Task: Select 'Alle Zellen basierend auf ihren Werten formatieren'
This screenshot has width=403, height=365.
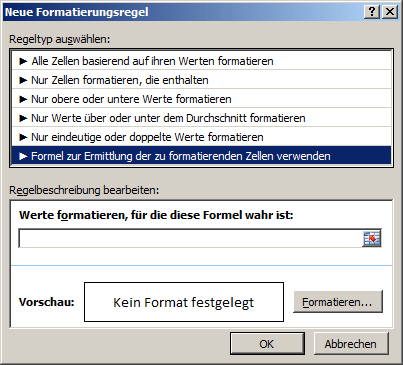Action: [x=201, y=61]
